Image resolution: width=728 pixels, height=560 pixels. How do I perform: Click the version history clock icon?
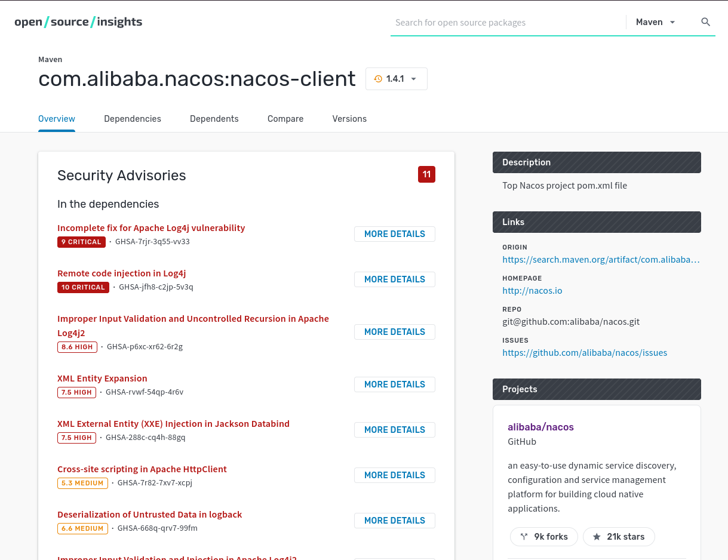[378, 79]
